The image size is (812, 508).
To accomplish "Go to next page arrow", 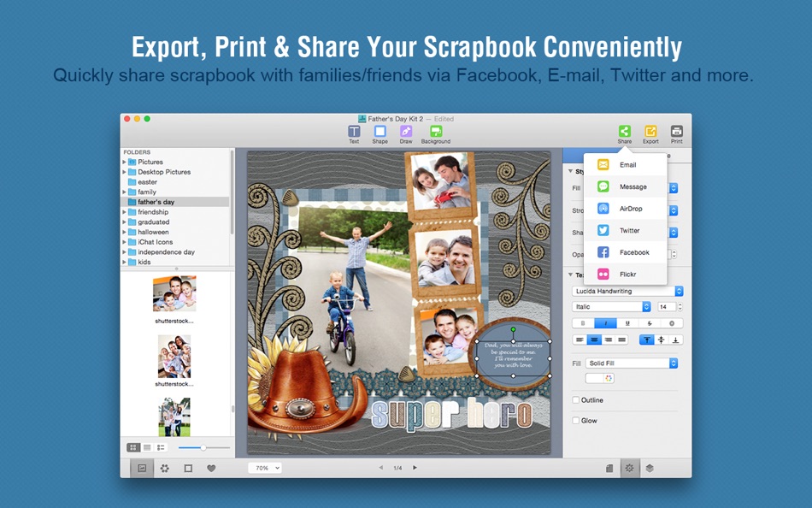I will (415, 468).
